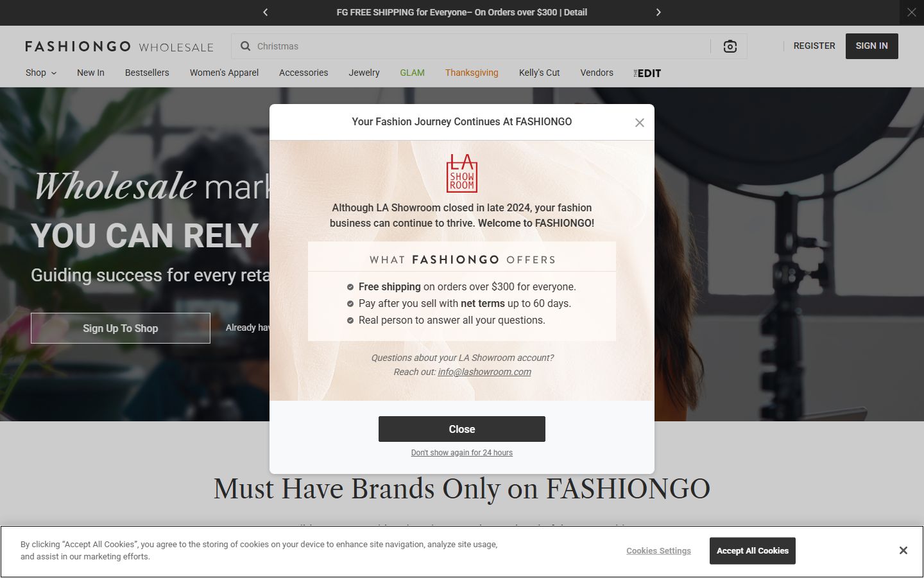The image size is (924, 578).
Task: Go to the Vendors page
Action: 597,73
